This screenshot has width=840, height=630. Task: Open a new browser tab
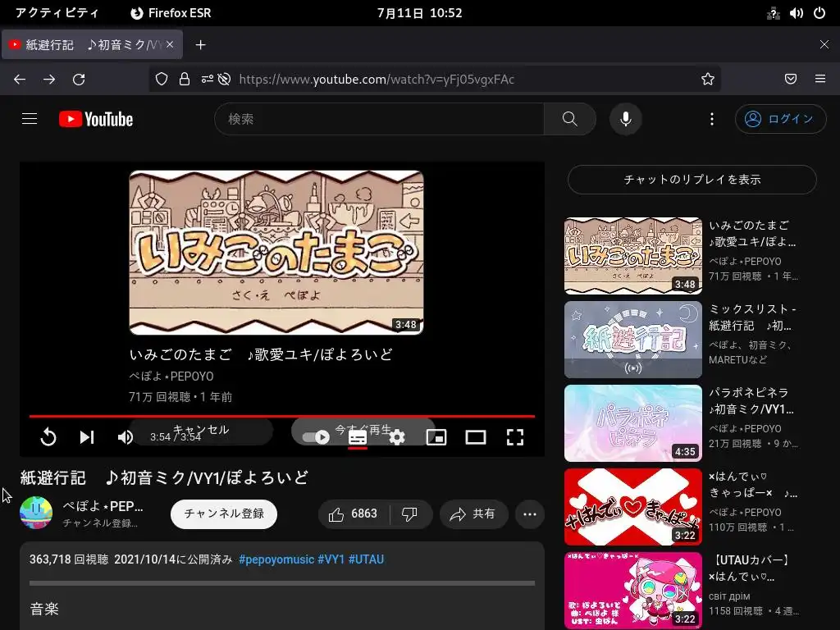click(x=200, y=45)
